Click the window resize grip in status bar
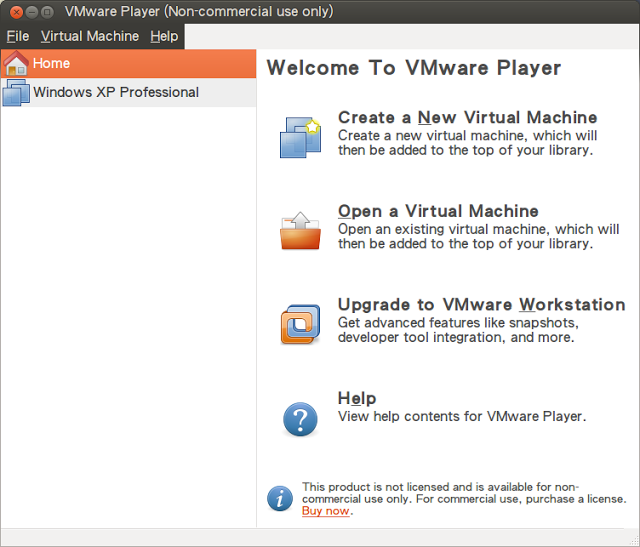 [634, 541]
